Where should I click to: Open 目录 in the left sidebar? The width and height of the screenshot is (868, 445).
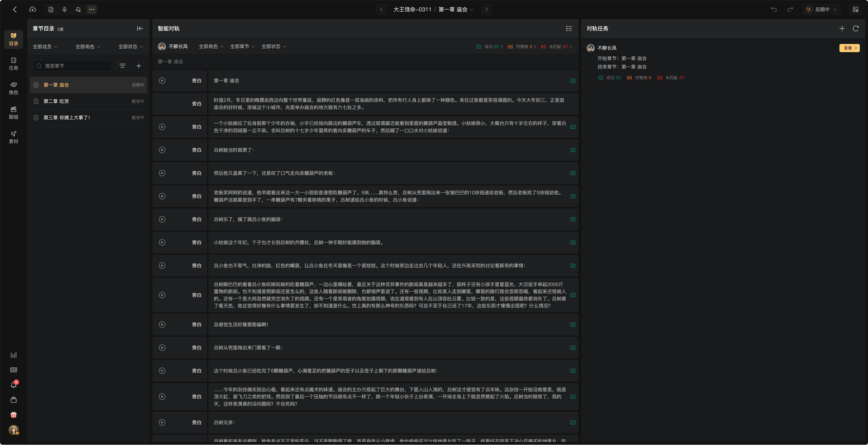pos(14,39)
